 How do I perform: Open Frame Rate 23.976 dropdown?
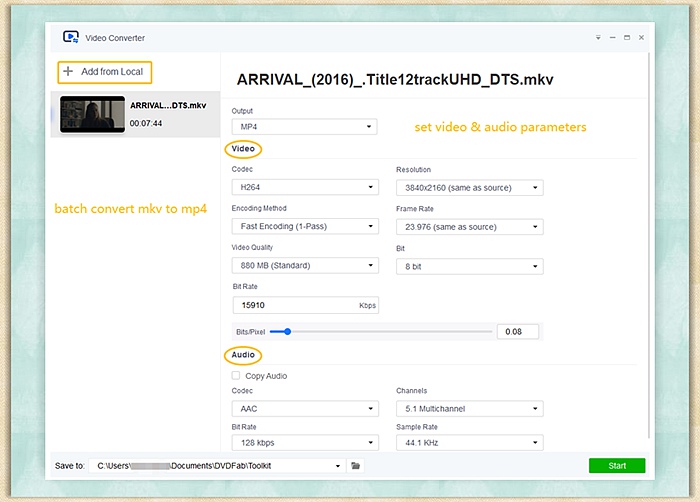click(470, 227)
